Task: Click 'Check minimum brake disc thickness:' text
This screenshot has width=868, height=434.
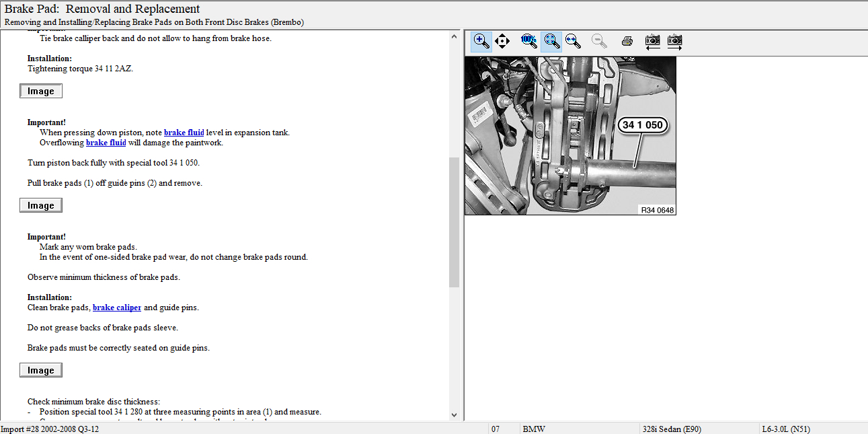Action: click(x=94, y=402)
